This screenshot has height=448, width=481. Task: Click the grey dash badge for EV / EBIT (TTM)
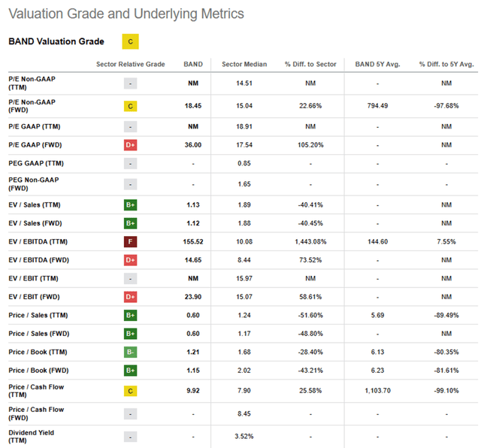(x=130, y=279)
